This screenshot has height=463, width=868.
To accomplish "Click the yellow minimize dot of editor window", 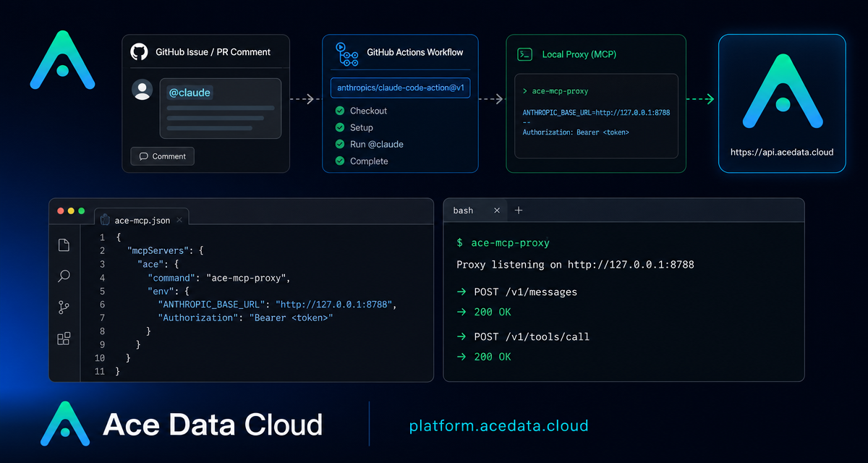I will click(71, 211).
